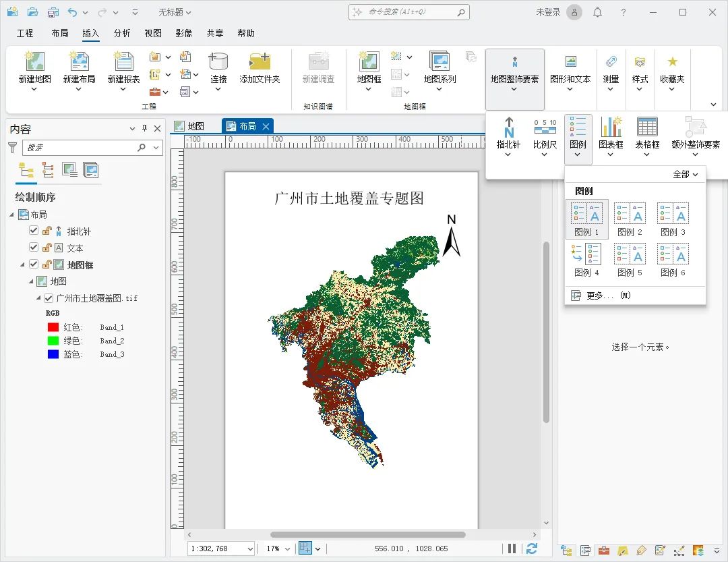The image size is (728, 562).
Task: Click the Map Frame (地图框) icon
Action: click(369, 61)
